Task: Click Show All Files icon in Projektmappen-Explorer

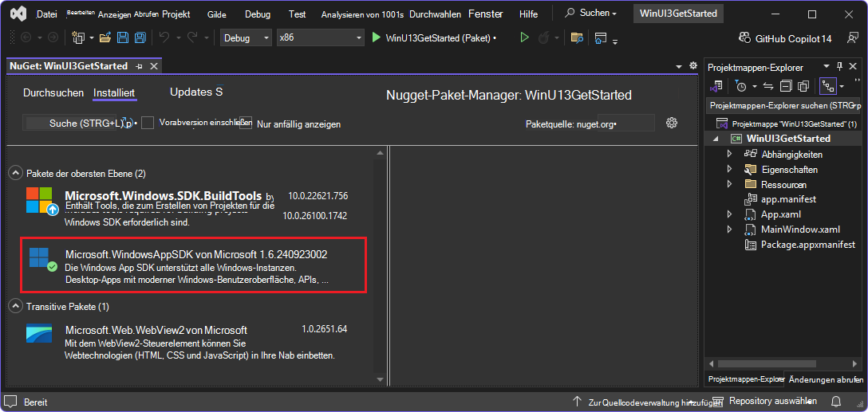Action: (x=803, y=86)
